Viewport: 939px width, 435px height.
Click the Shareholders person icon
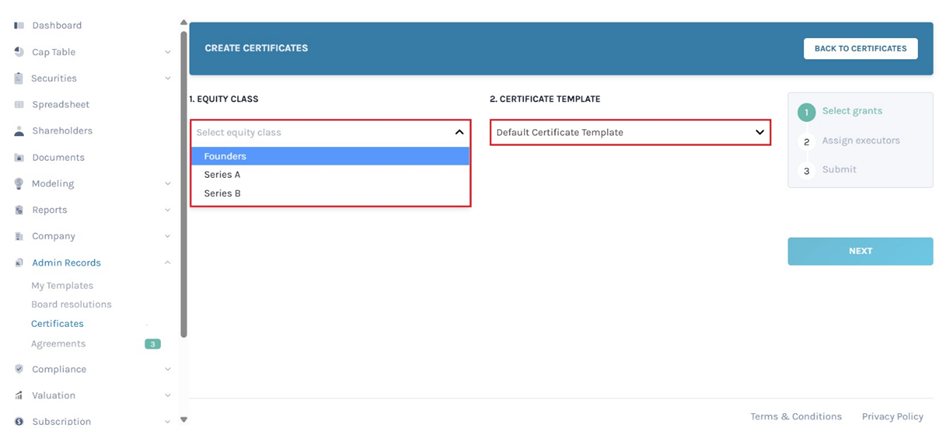(x=19, y=131)
